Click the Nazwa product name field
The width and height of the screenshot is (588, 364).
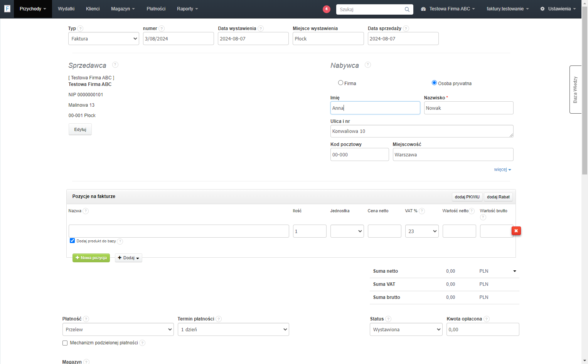coord(179,231)
